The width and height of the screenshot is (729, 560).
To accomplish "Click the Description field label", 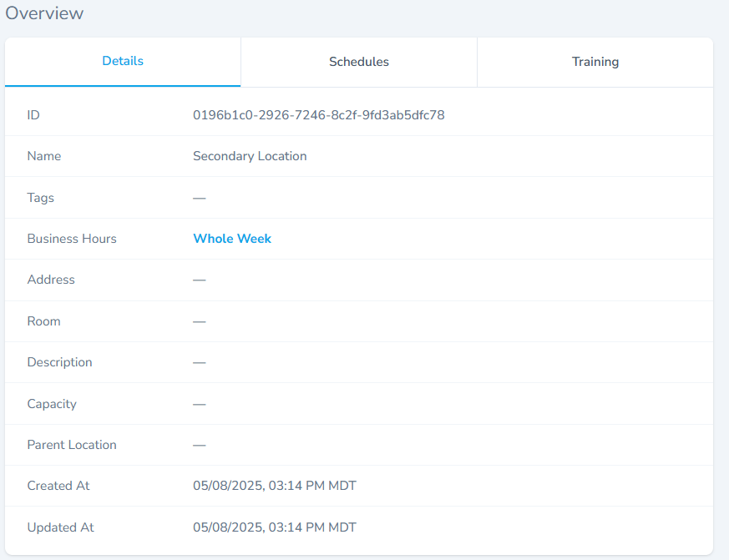I will pyautogui.click(x=59, y=362).
